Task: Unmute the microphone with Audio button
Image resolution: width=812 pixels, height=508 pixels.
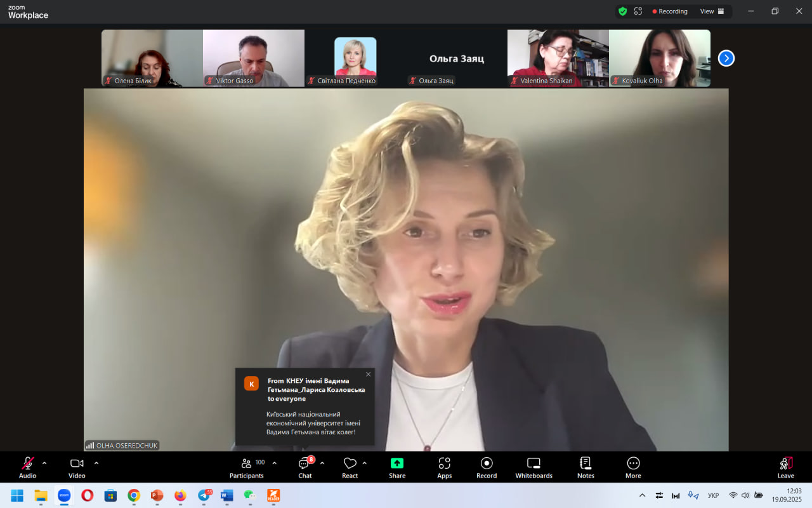Action: [28, 467]
